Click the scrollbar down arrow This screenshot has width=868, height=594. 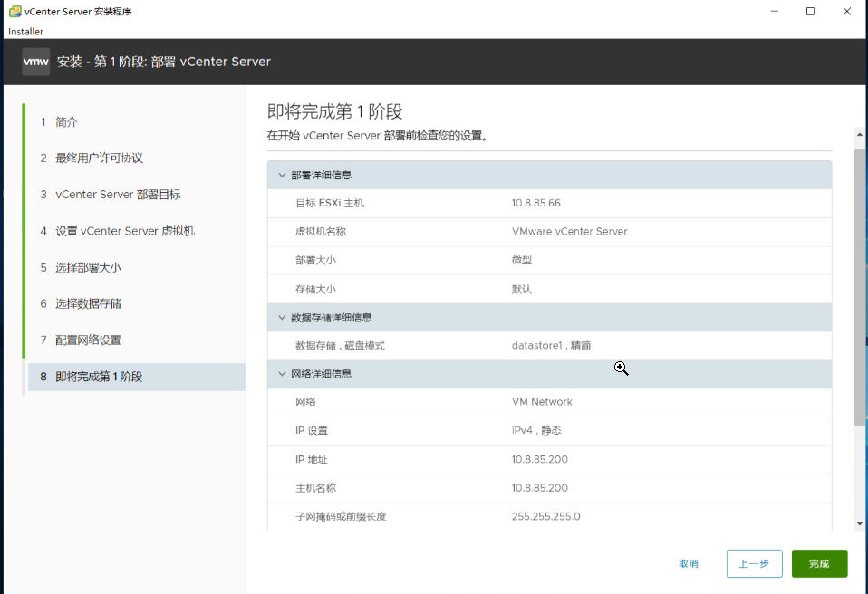[859, 523]
